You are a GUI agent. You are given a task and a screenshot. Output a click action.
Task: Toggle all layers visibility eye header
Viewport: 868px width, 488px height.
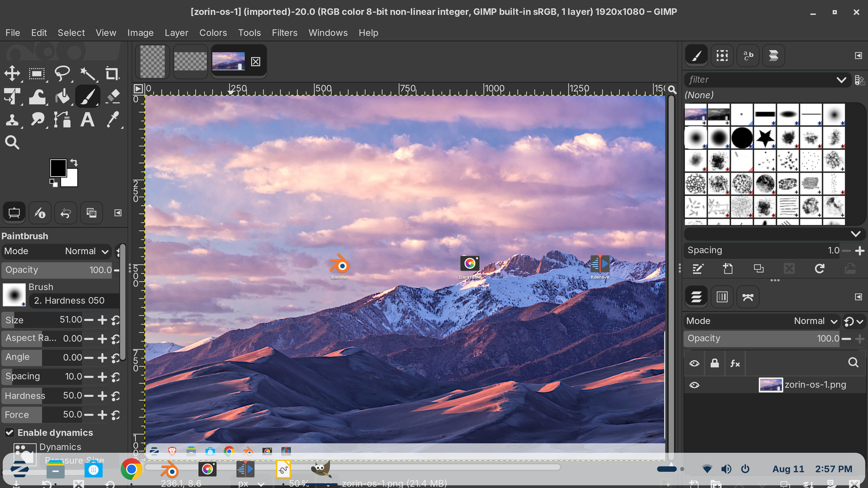[694, 363]
